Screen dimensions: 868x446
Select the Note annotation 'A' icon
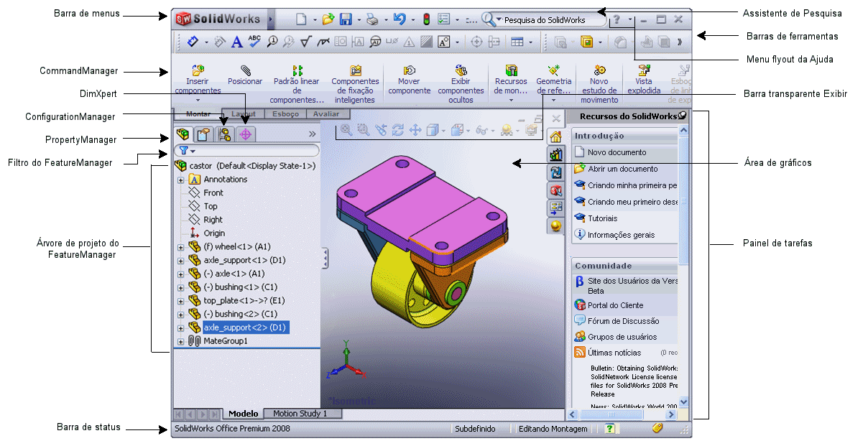point(237,42)
